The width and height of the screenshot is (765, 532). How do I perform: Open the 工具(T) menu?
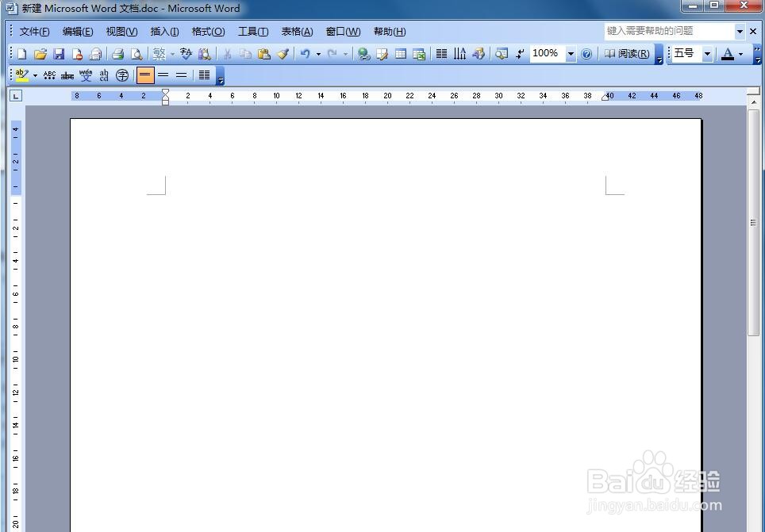click(252, 32)
